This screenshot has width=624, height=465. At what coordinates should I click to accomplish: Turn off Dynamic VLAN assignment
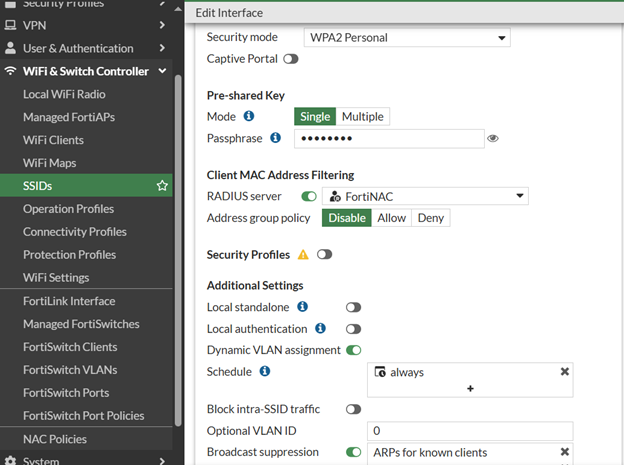click(353, 350)
